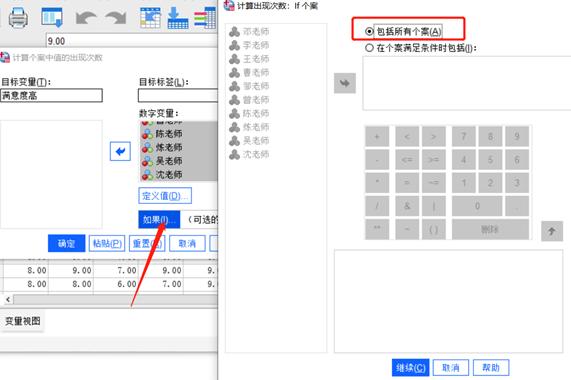Click the Go to variable icon
Screen dimensions: 571x380
(x=178, y=17)
